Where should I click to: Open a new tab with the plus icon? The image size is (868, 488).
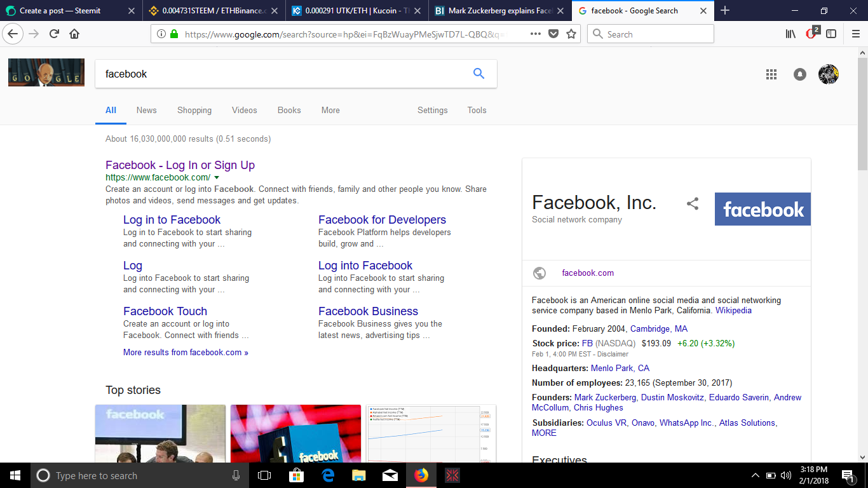pos(725,10)
